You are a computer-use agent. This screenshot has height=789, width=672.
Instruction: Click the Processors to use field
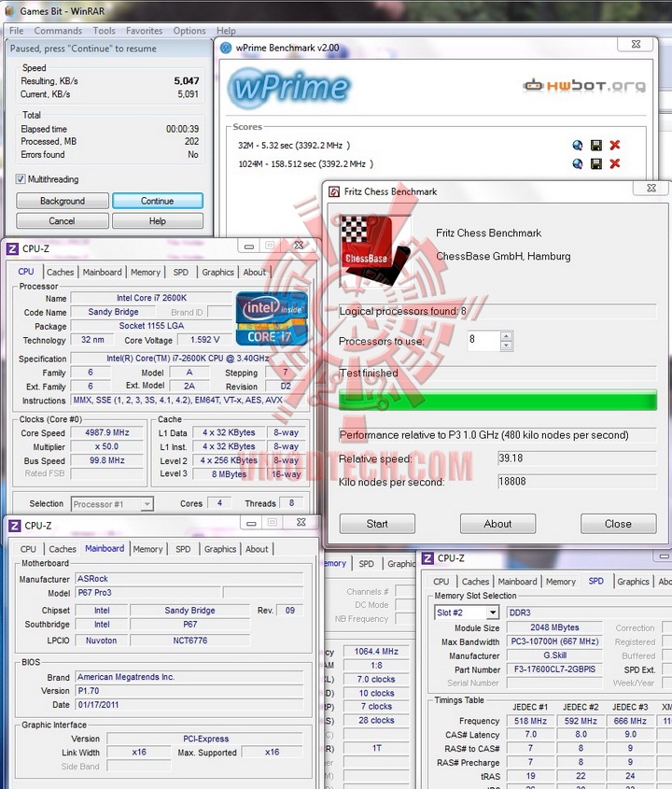tap(483, 340)
